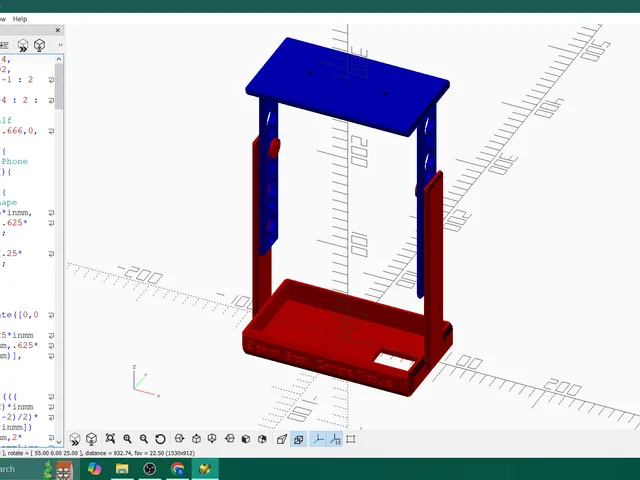Open Copilot from the taskbar

[x=94, y=469]
